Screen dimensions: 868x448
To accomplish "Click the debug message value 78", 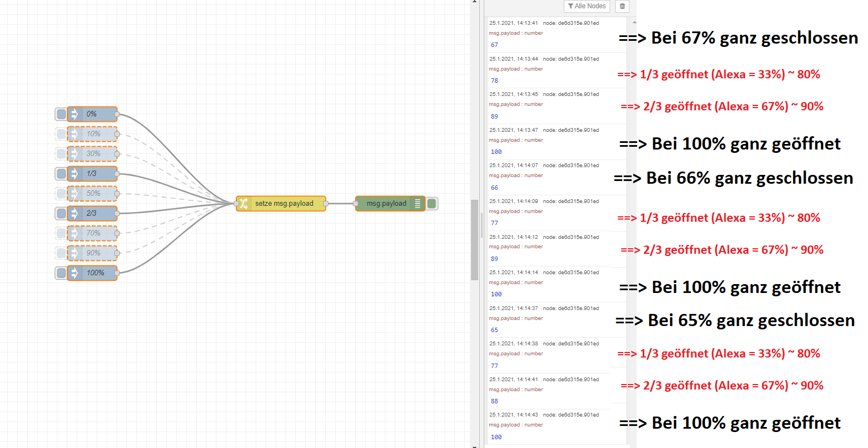I will (494, 81).
